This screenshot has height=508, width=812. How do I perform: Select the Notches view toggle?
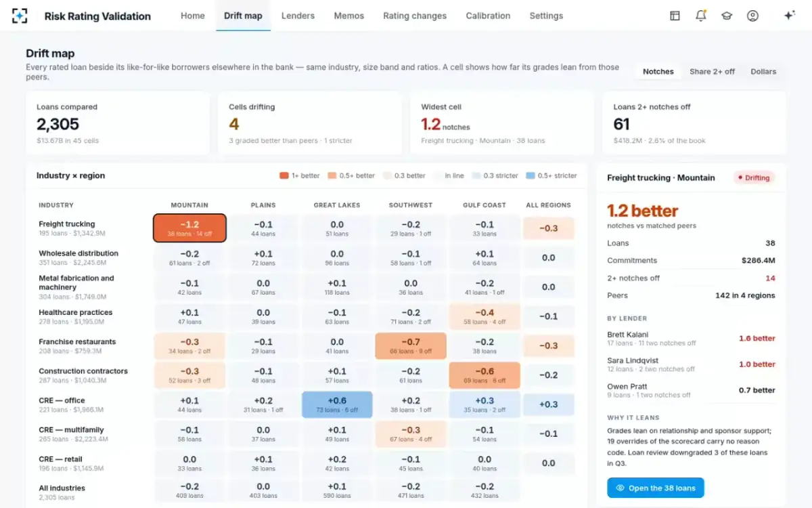[658, 72]
